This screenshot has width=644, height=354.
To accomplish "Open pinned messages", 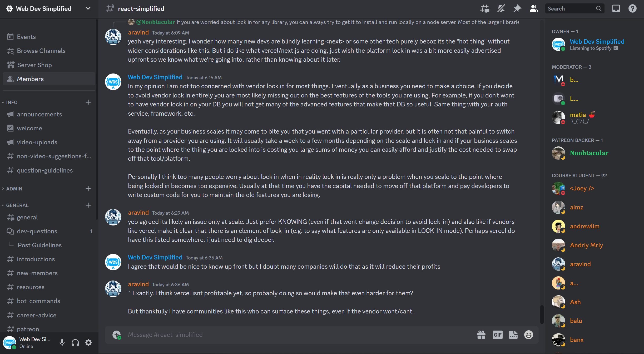I will [x=517, y=9].
